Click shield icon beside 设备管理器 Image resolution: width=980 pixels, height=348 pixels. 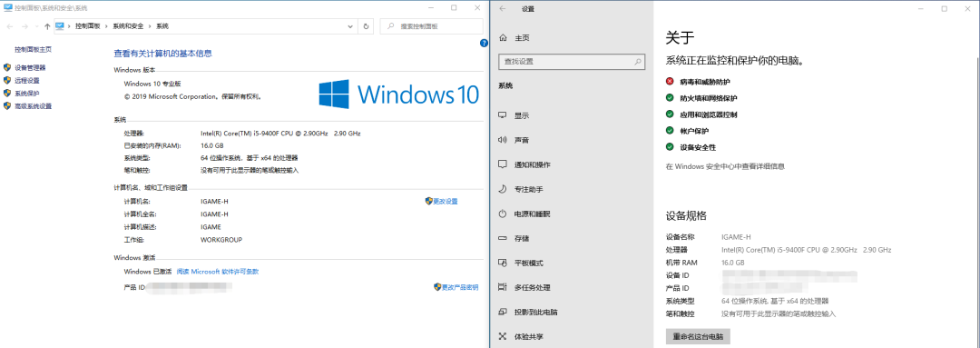[x=7, y=67]
